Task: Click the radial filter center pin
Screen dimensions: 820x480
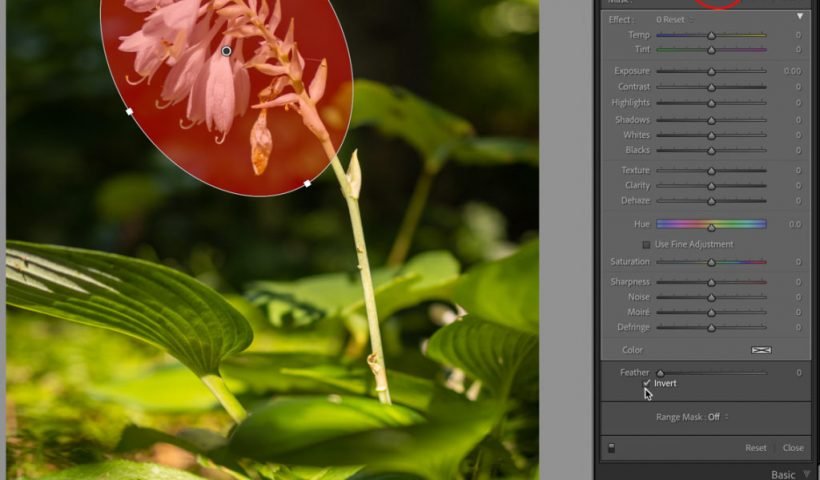Action: (x=226, y=51)
